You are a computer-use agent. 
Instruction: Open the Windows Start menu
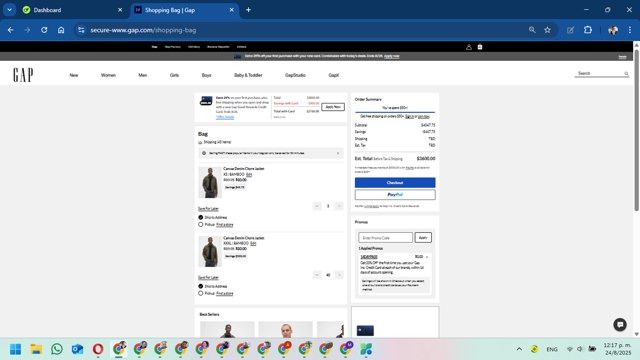(16, 349)
